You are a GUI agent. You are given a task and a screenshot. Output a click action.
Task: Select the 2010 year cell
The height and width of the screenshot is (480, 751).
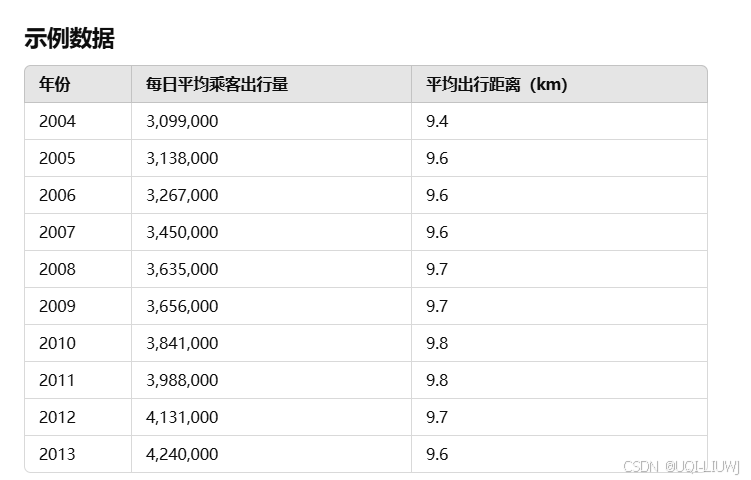click(x=57, y=344)
